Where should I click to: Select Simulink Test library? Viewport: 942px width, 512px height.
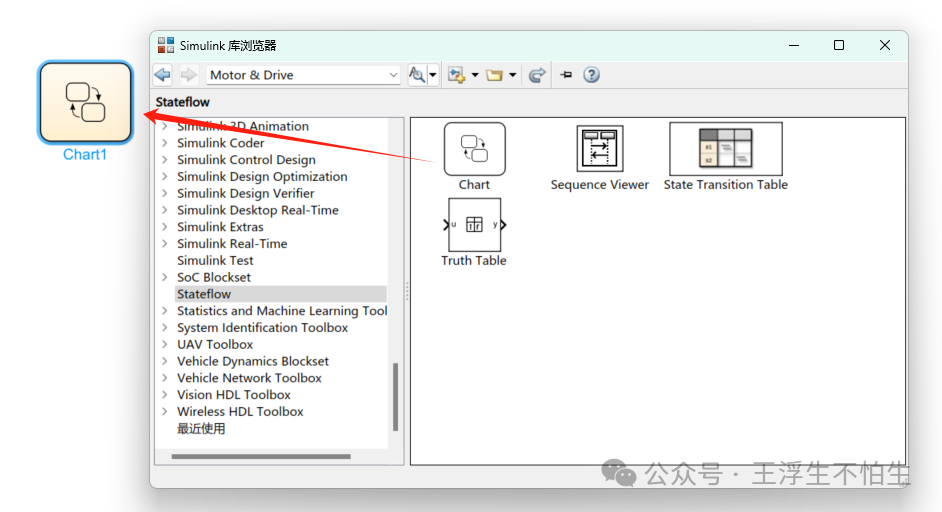click(215, 261)
